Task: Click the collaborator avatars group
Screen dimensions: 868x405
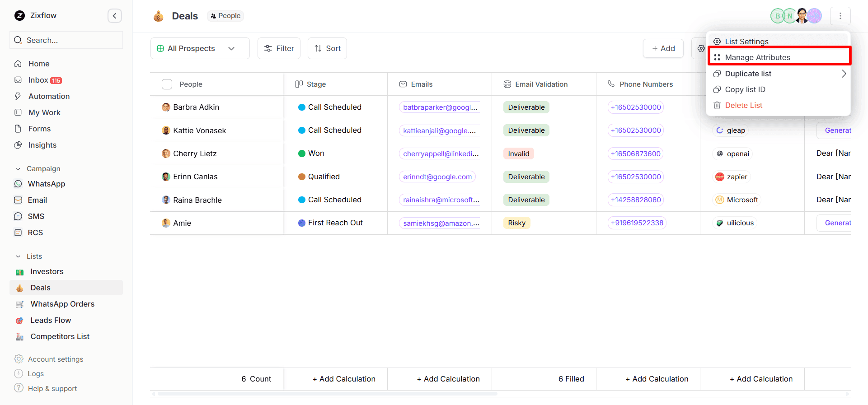Action: pyautogui.click(x=796, y=16)
